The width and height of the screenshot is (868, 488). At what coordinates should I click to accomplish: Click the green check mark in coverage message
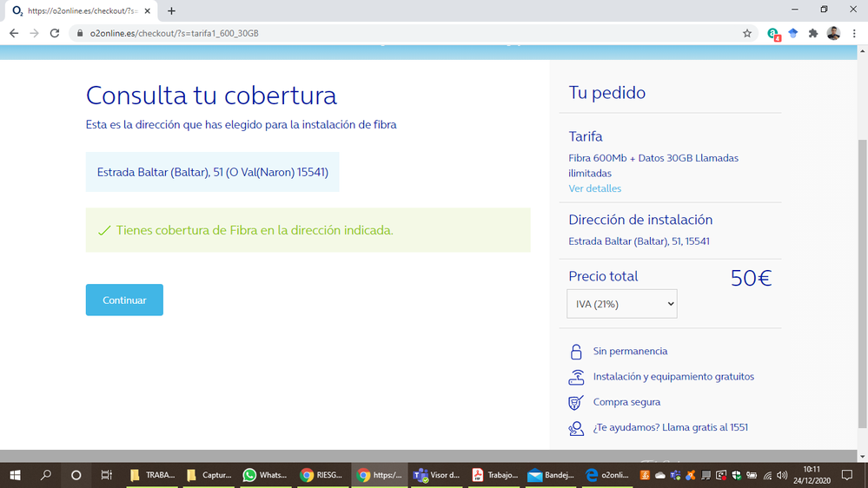click(x=104, y=230)
